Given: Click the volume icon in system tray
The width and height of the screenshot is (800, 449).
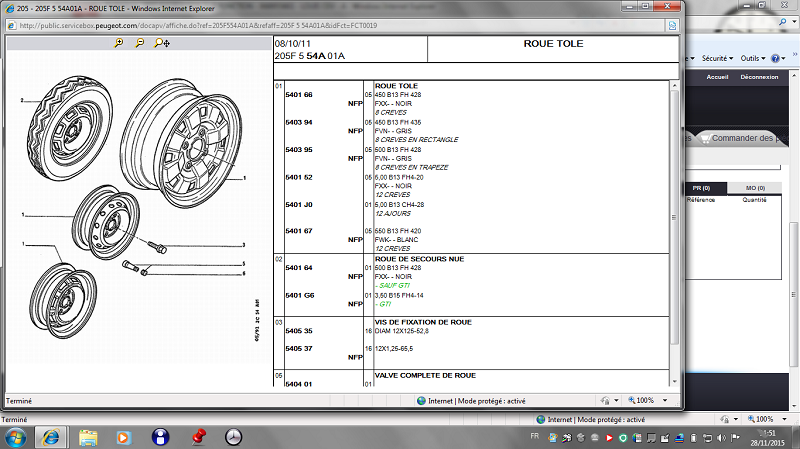Looking at the screenshot, I should click(x=721, y=438).
